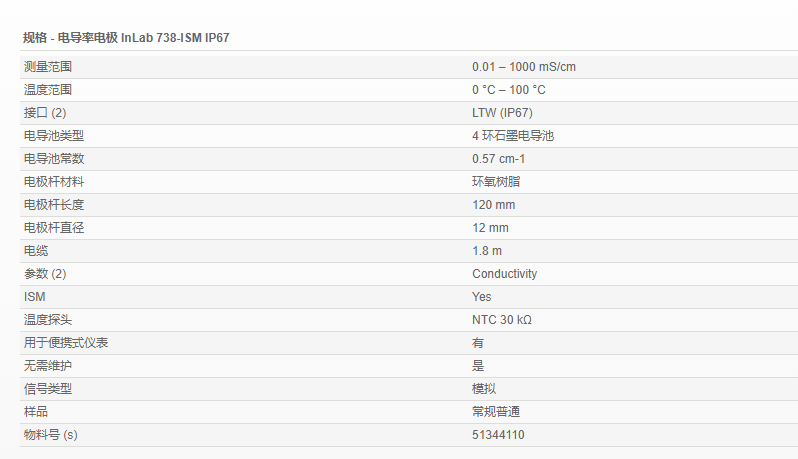Click the material number 51344110
The height and width of the screenshot is (459, 798).
(x=498, y=435)
